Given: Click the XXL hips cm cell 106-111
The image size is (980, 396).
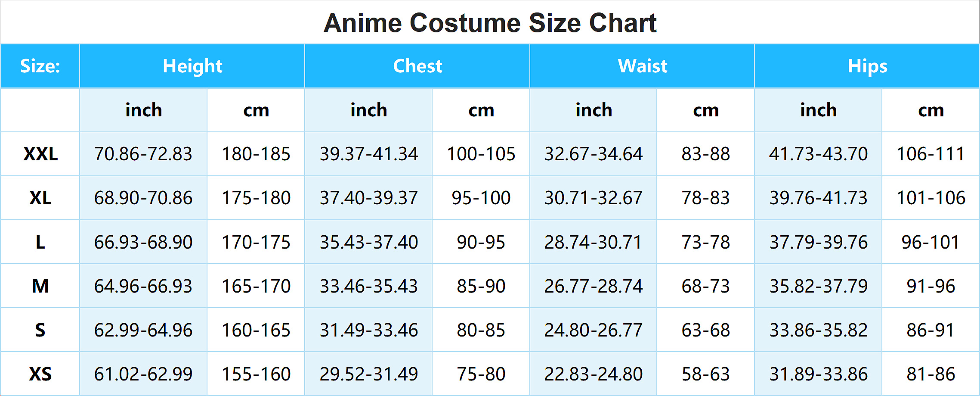Looking at the screenshot, I should (931, 154).
